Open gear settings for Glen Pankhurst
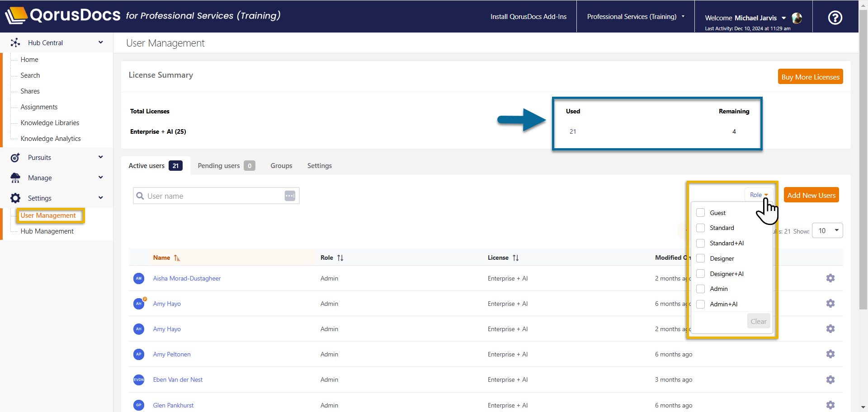Screen dimensions: 868x412 click(830, 405)
